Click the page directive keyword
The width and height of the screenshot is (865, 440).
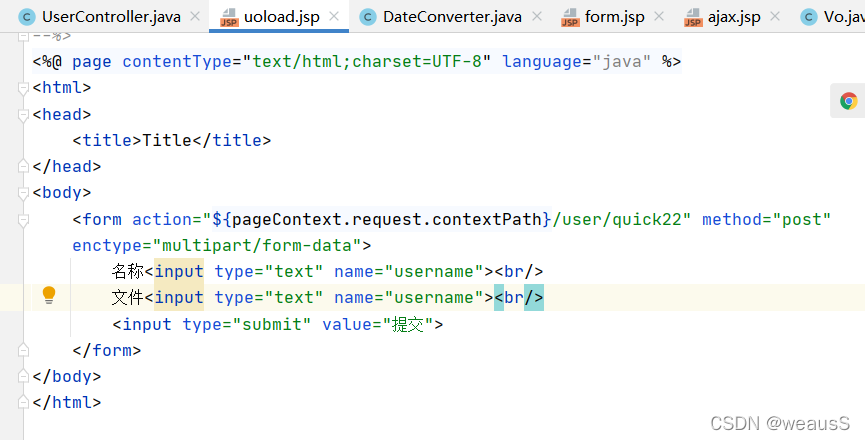tap(92, 62)
